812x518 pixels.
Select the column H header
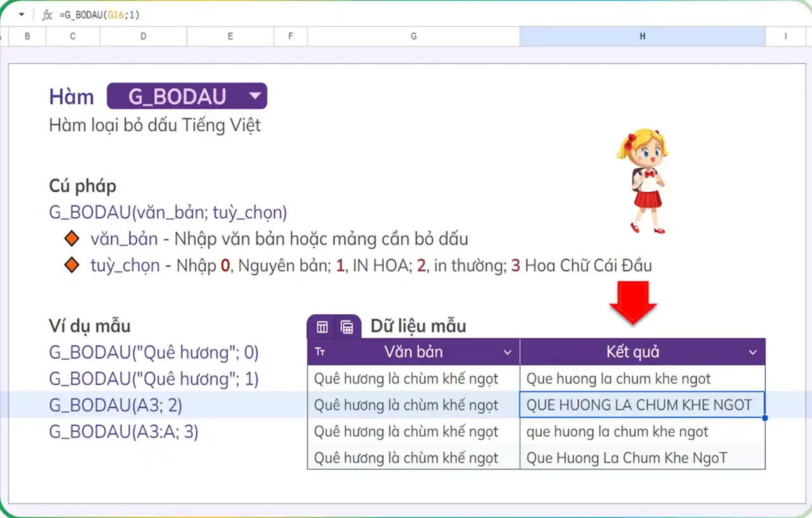tap(642, 37)
